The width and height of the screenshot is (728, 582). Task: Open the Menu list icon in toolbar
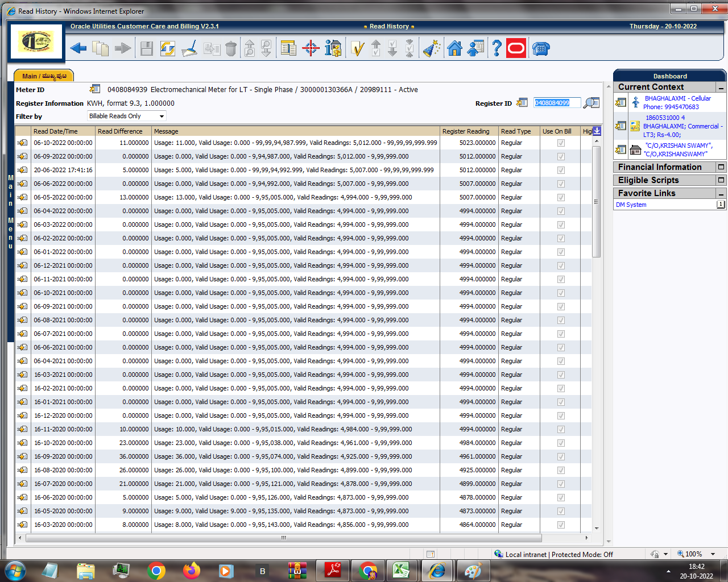click(x=289, y=49)
